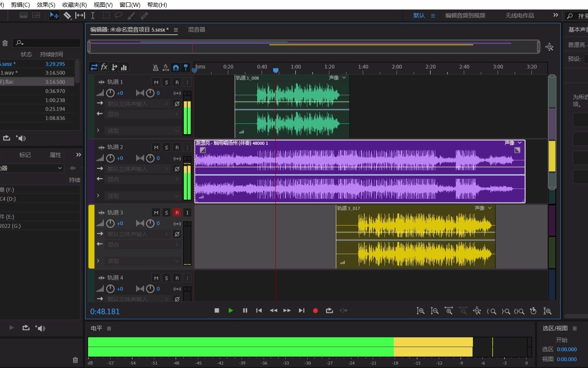588x368 pixels.
Task: Switch to 混音器 tab
Action: pyautogui.click(x=196, y=30)
